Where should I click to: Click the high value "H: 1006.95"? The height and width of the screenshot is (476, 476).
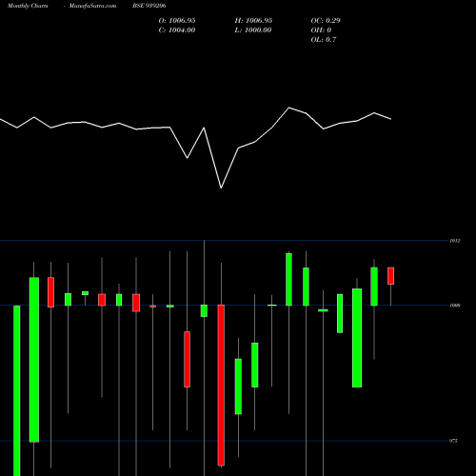[253, 21]
